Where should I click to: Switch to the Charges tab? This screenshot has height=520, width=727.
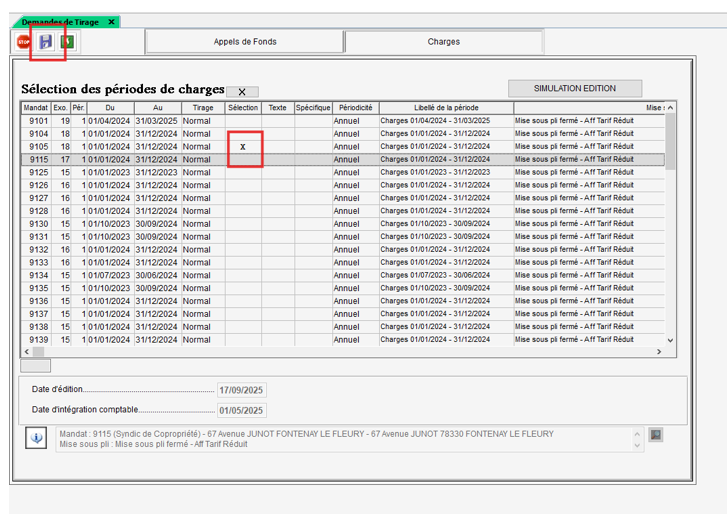pos(443,42)
